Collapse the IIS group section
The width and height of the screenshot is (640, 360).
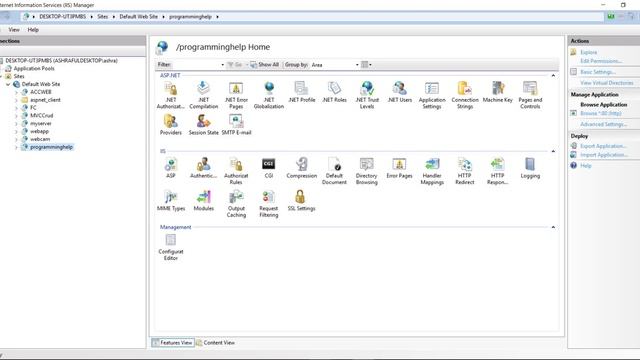553,151
